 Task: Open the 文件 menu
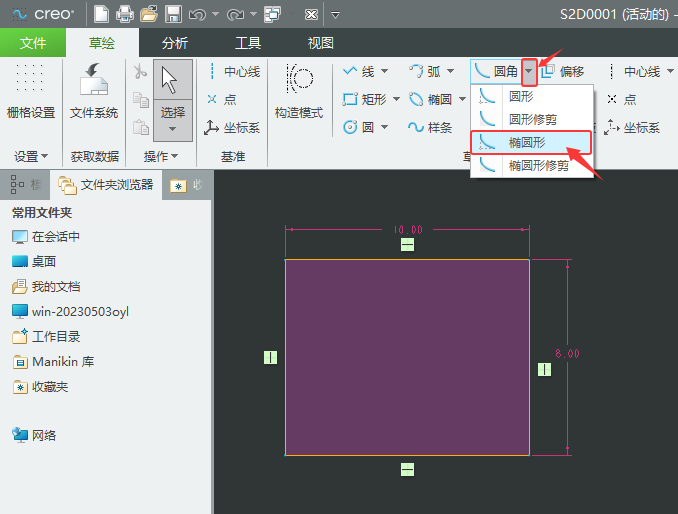(33, 43)
